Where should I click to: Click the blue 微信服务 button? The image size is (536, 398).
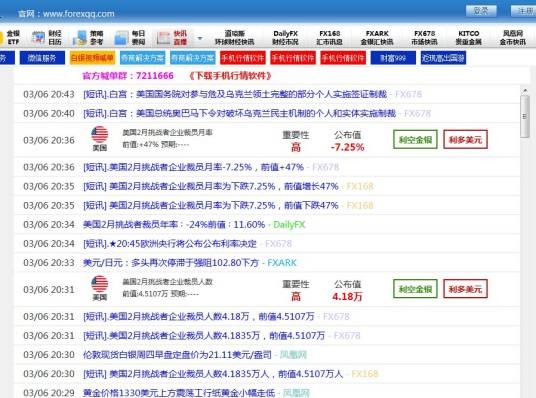[x=42, y=58]
